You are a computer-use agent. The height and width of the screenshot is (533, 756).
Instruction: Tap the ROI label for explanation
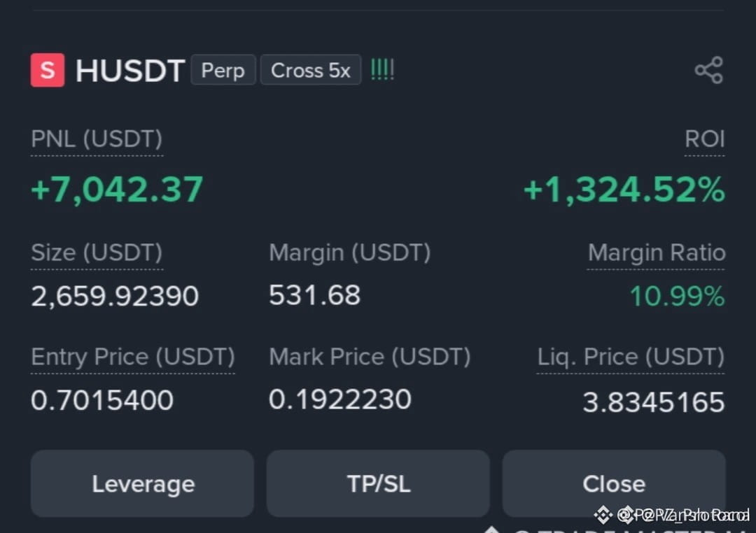[704, 139]
